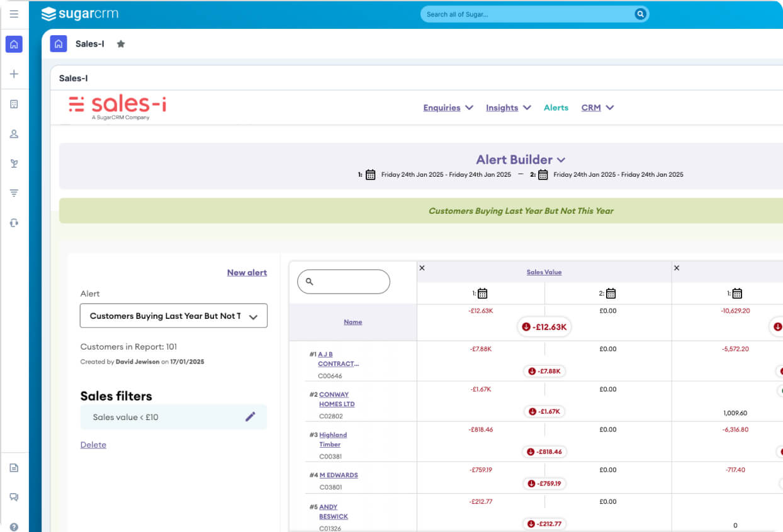
Task: Open calendar icon for date range 2
Action: (x=543, y=175)
